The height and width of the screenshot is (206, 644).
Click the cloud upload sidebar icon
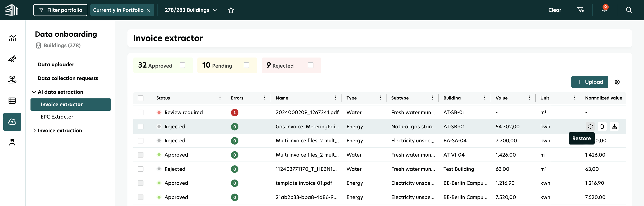coord(12,122)
